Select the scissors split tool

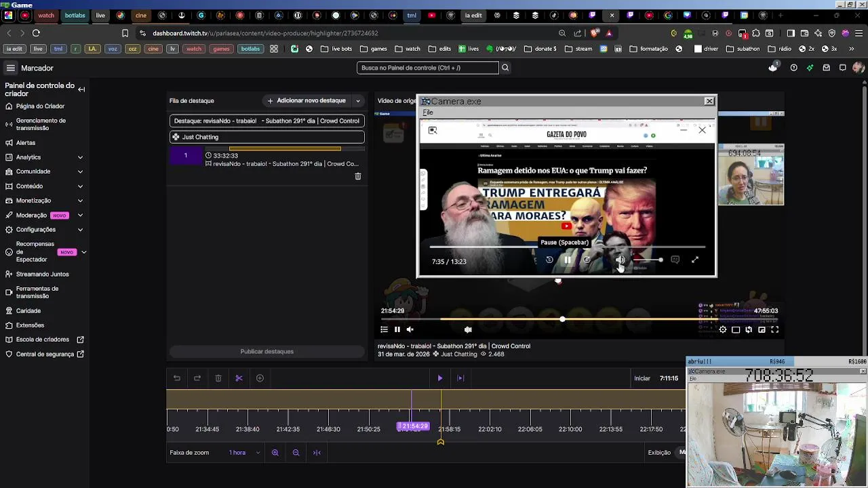[x=239, y=378]
